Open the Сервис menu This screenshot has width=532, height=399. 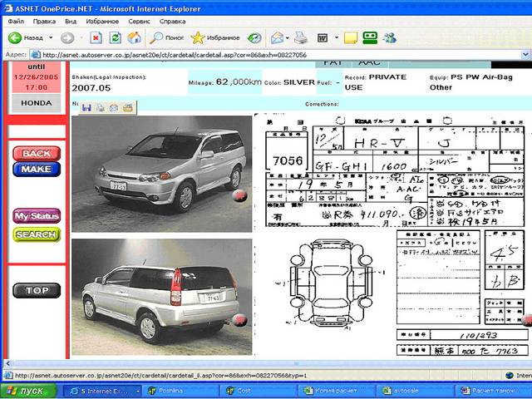point(139,22)
